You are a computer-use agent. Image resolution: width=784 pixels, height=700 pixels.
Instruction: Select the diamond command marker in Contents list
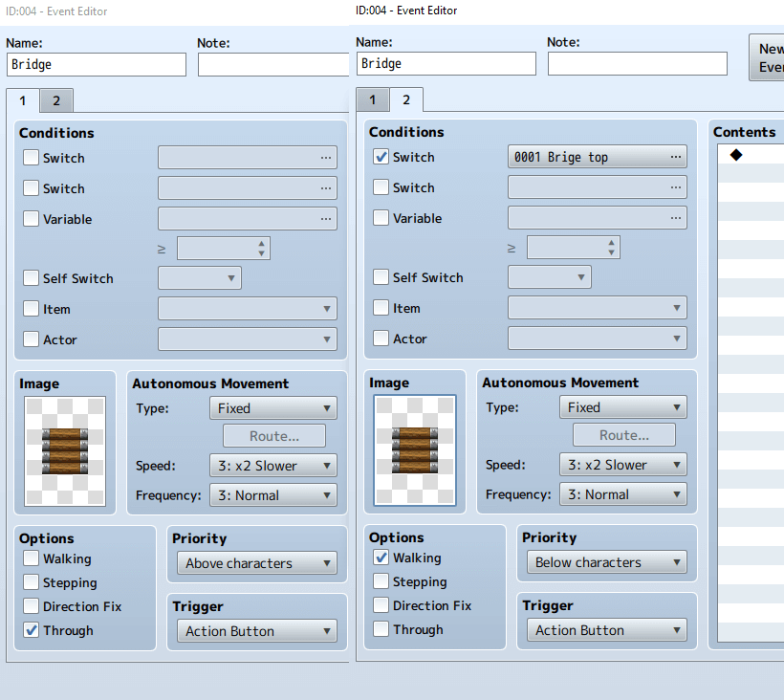(735, 153)
